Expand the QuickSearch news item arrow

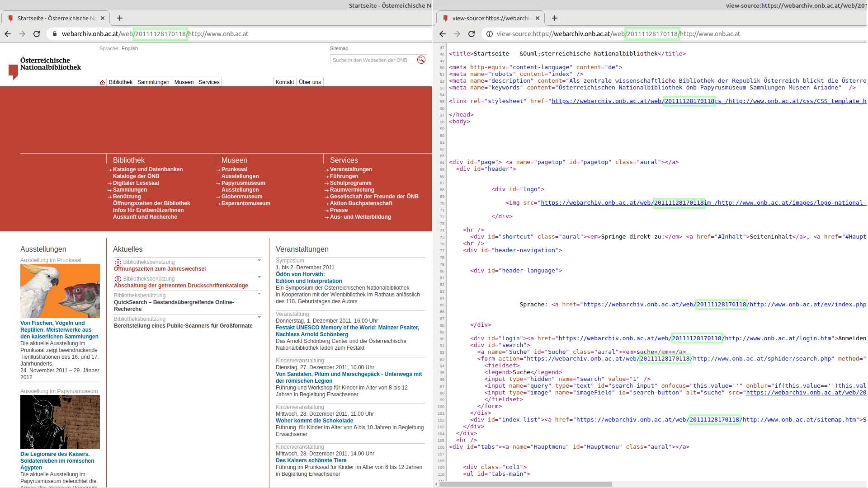tap(259, 294)
